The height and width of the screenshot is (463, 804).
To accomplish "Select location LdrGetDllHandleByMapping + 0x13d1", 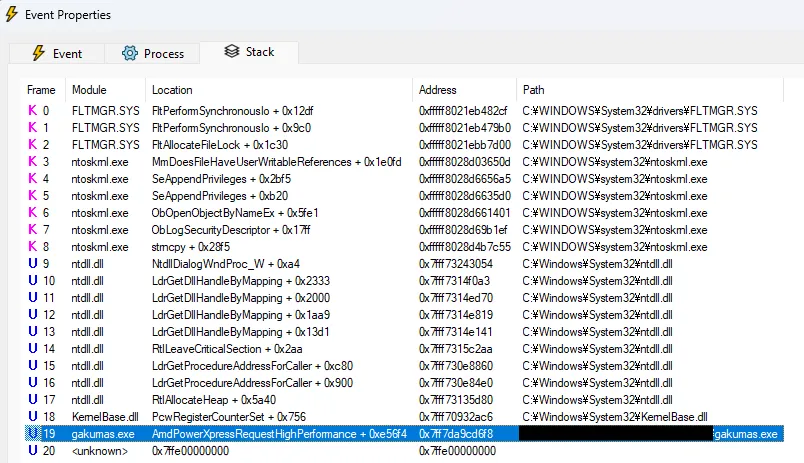I will (x=240, y=332).
